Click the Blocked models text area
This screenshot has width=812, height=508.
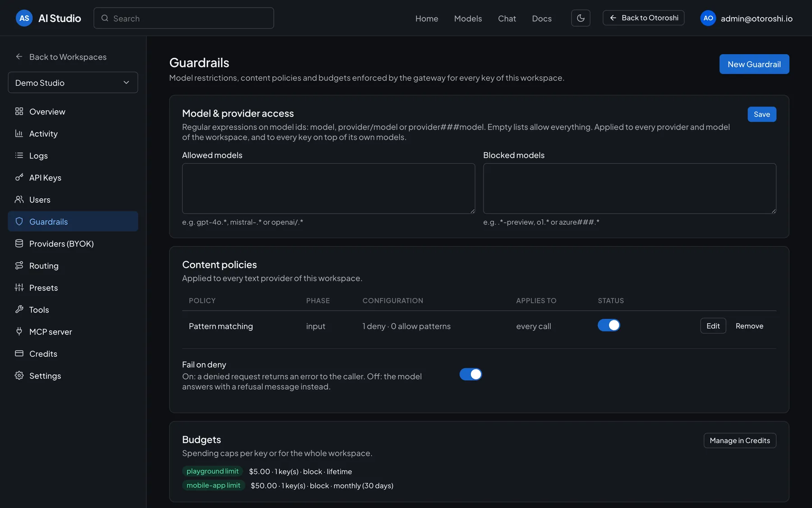click(630, 188)
